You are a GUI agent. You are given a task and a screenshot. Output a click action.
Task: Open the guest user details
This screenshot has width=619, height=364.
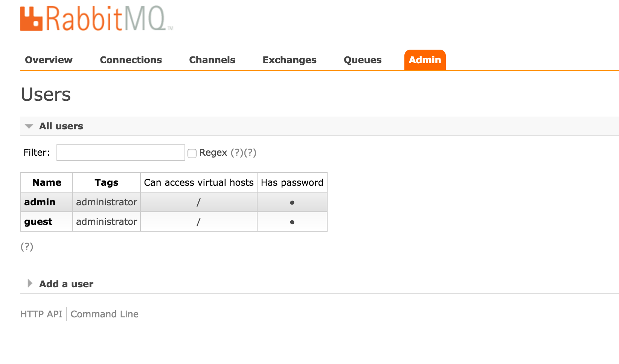(38, 221)
